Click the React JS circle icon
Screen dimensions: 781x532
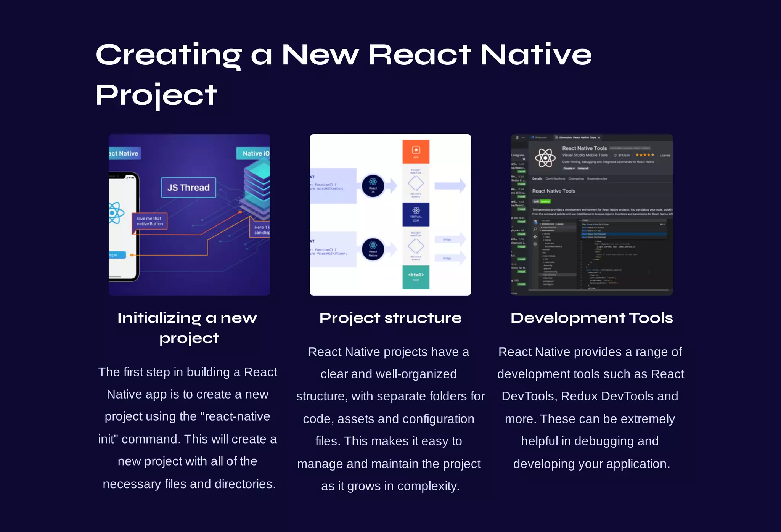[373, 185]
